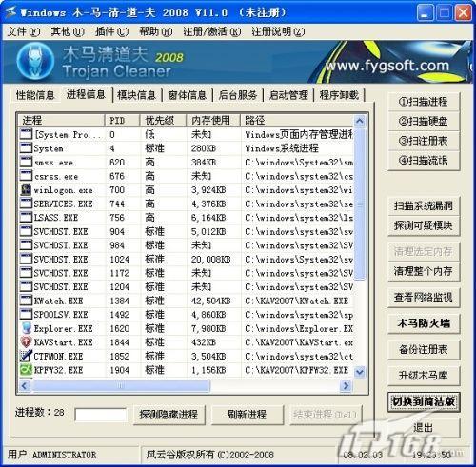
Task: Click the KAVStart.EXE shield icon
Action: click(26, 342)
